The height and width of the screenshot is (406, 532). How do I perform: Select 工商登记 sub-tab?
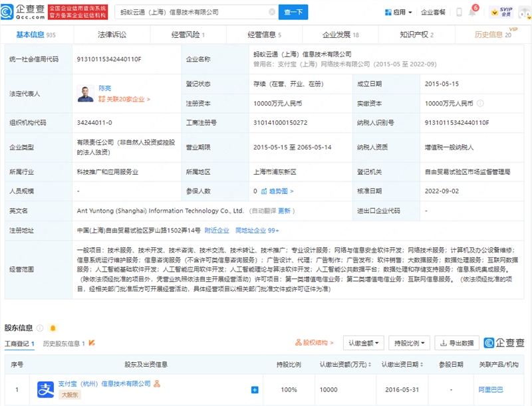pyautogui.click(x=20, y=344)
